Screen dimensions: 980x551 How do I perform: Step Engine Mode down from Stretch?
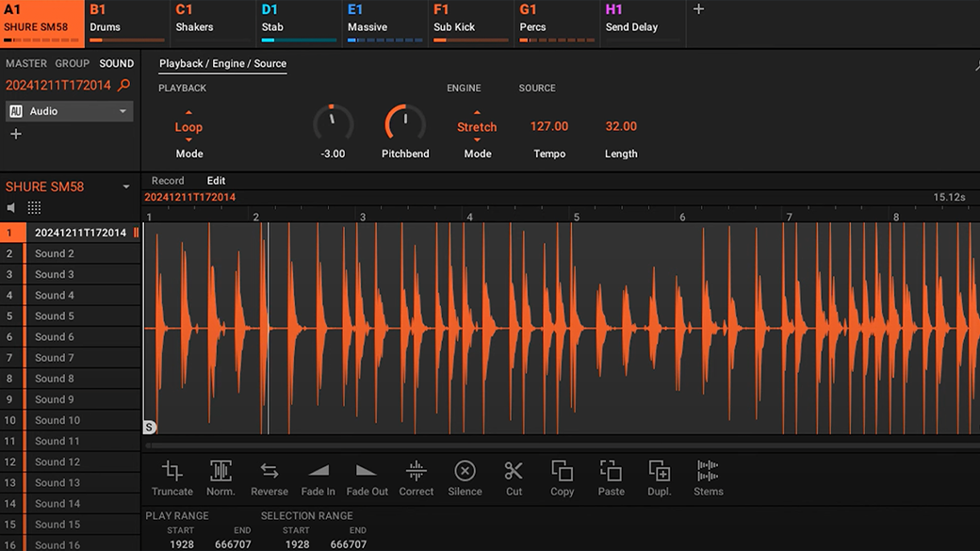point(477,140)
